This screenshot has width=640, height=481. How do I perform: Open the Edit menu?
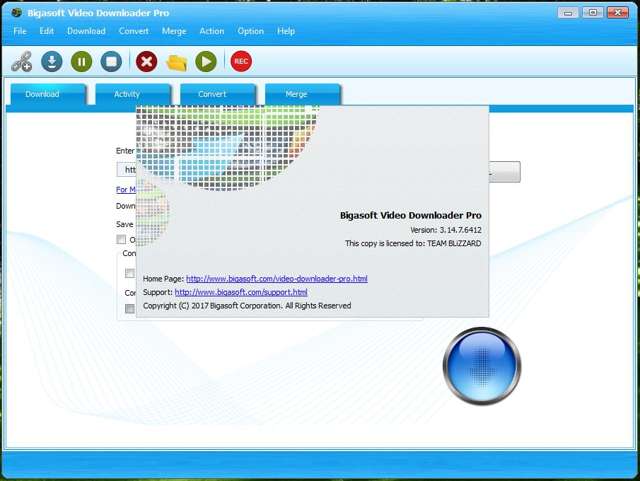47,31
